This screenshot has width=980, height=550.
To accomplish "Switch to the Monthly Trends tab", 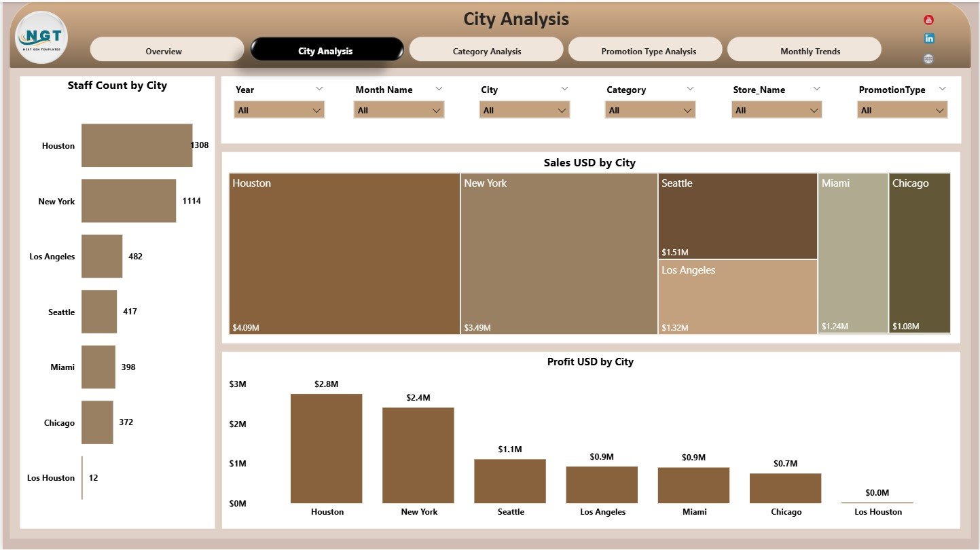I will [810, 50].
